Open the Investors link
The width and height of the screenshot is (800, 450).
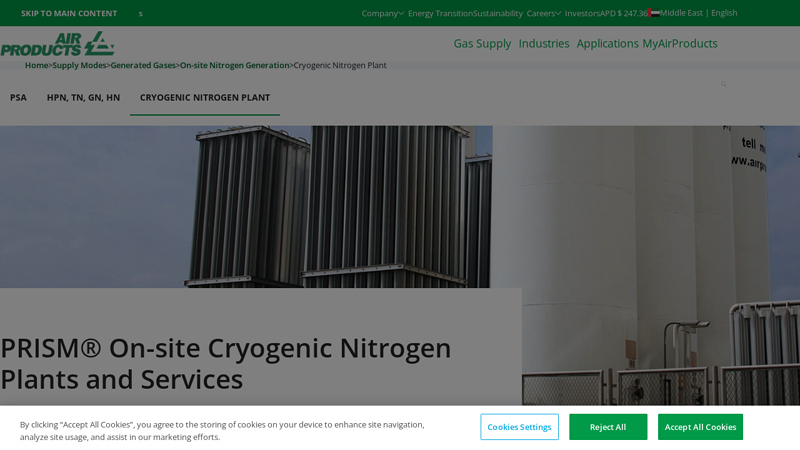click(x=582, y=13)
